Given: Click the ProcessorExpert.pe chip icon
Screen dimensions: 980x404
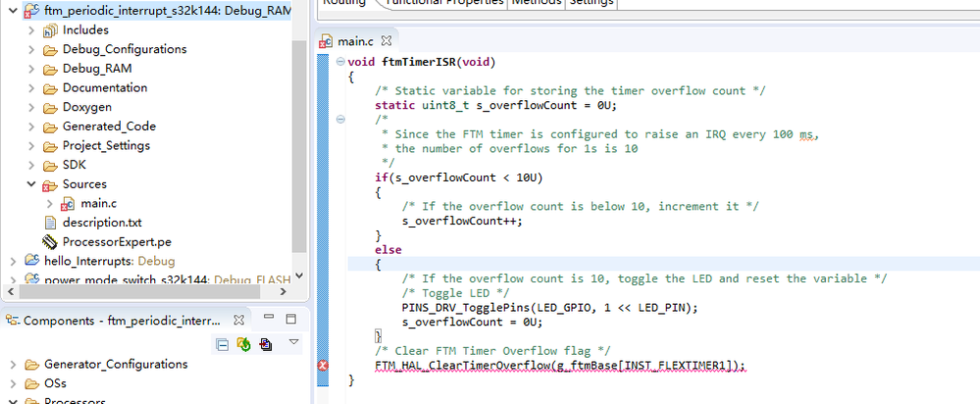Looking at the screenshot, I should coord(49,242).
